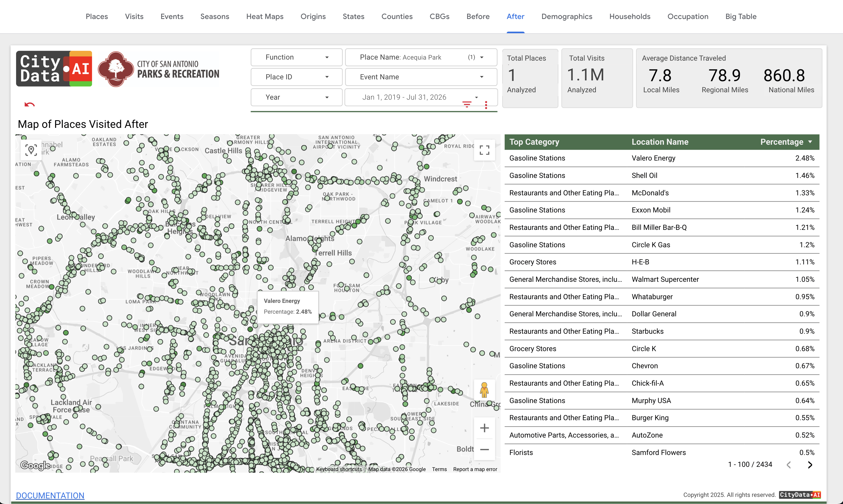Click the Total Visits 1.1M scorecard
843x504 pixels.
(x=597, y=78)
